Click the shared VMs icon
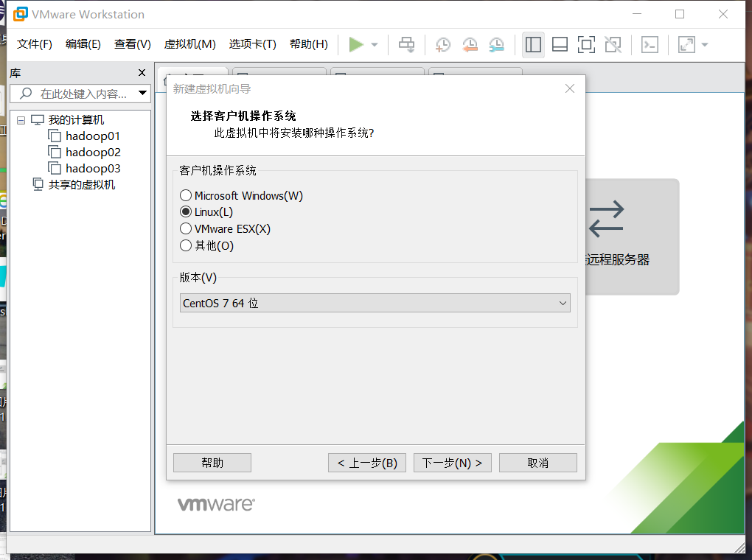Viewport: 752px width, 560px height. [x=38, y=185]
